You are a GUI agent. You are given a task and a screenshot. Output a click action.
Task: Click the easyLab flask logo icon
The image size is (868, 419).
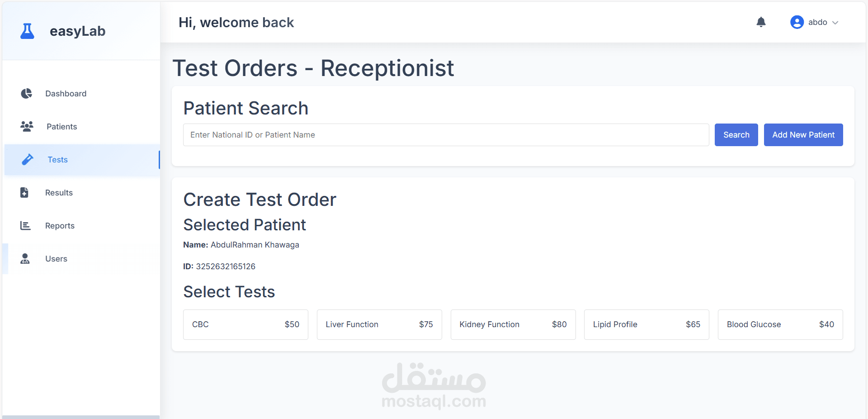[27, 31]
